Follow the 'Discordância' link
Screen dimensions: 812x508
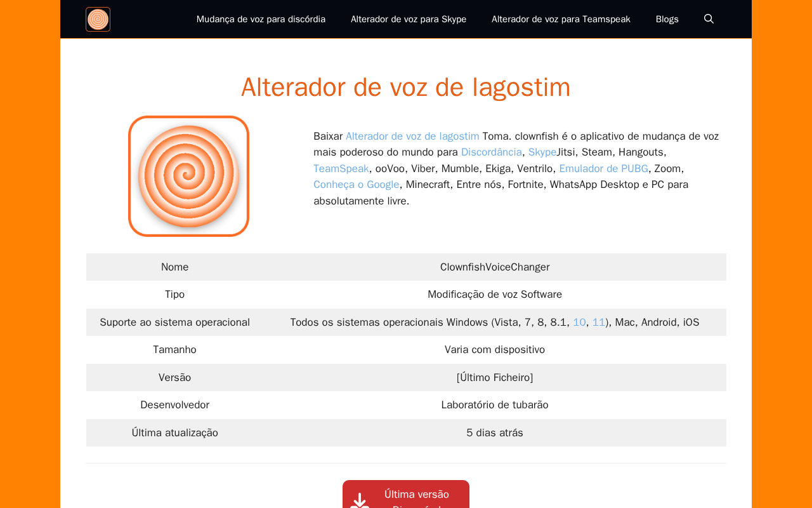(x=492, y=152)
